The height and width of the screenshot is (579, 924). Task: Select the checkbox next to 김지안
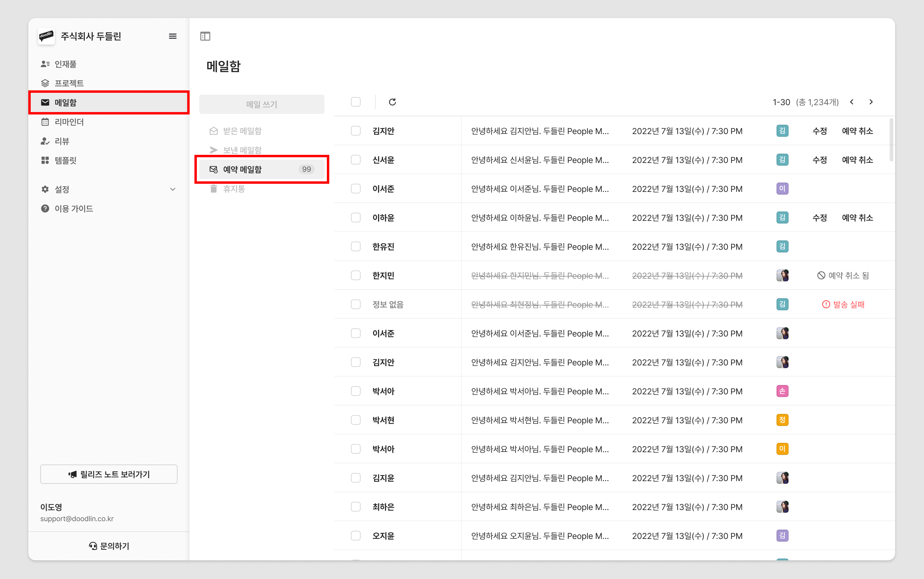(x=355, y=131)
